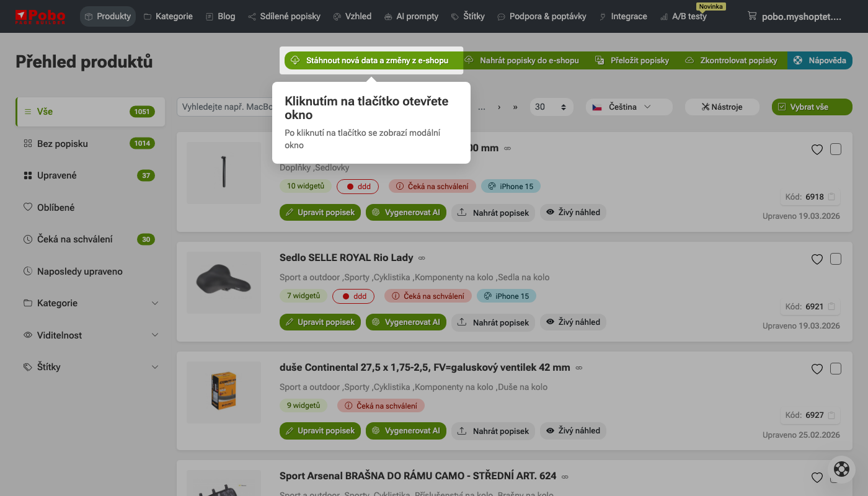Viewport: 868px width, 496px height.
Task: Favorite Sedlo SELLE ROYAL Rio Lady
Action: 817,259
